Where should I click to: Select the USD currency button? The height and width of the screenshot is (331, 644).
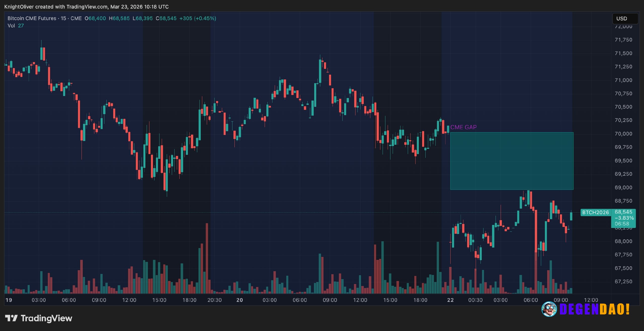(625, 18)
